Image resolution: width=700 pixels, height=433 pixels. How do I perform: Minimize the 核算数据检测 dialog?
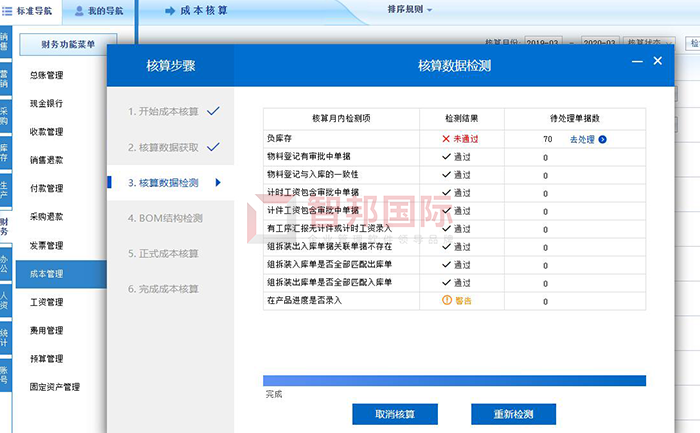click(x=637, y=61)
